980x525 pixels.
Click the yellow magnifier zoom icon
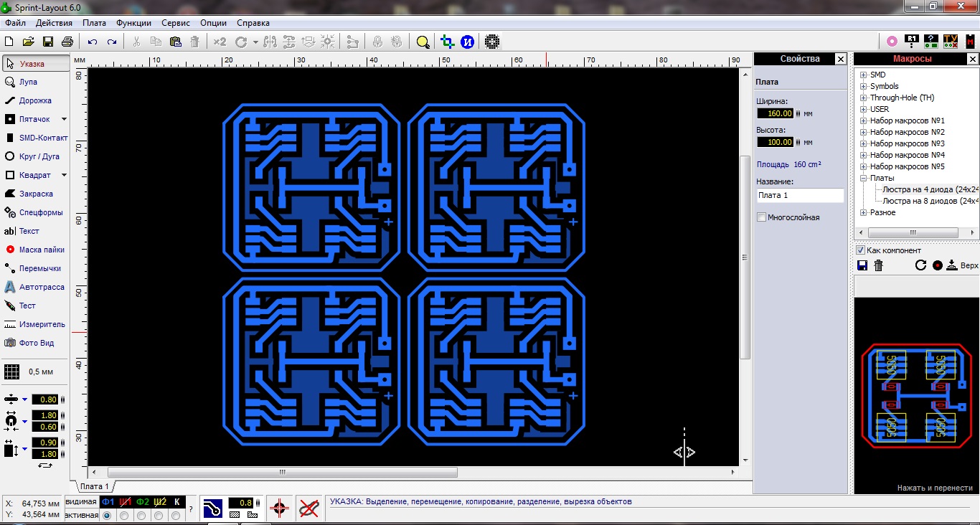423,42
